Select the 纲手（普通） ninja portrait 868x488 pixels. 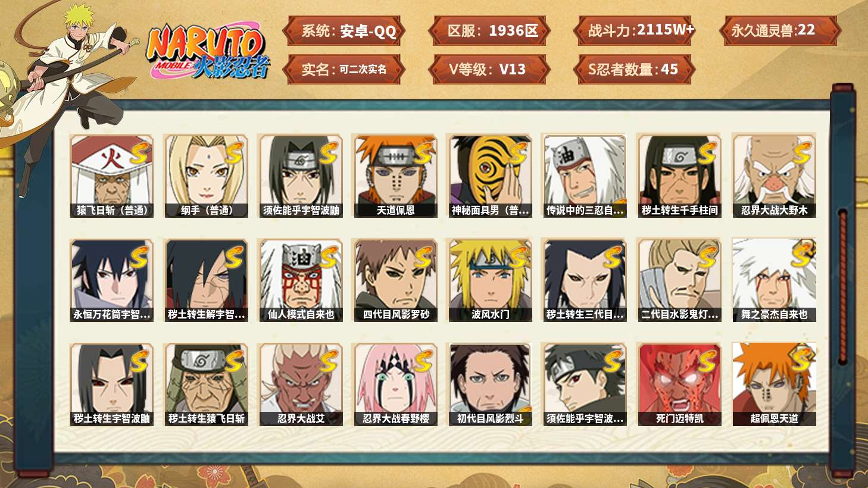point(206,176)
